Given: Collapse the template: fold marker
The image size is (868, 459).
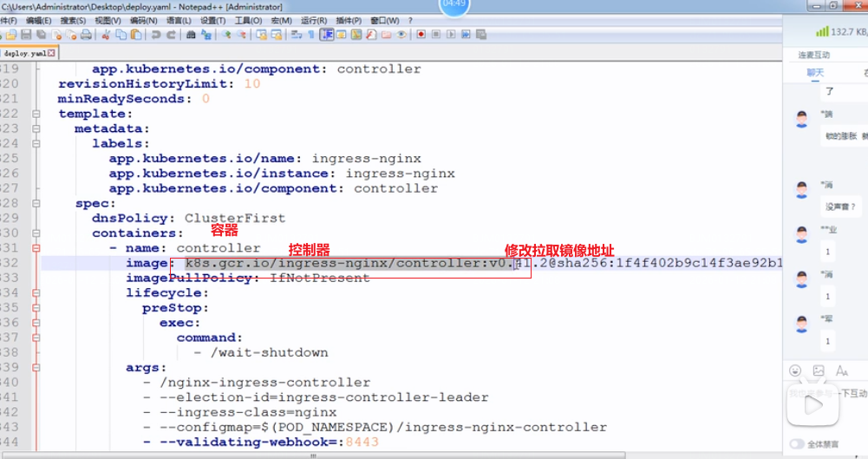Looking at the screenshot, I should tap(36, 114).
